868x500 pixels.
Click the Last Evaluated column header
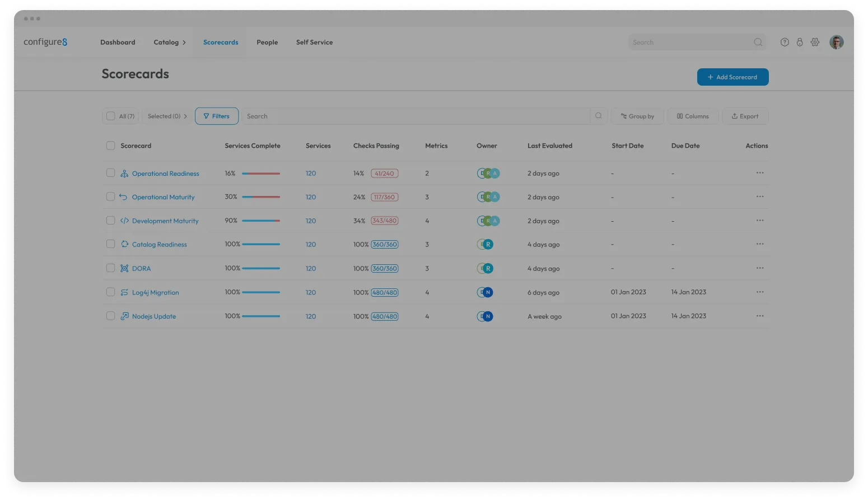coord(550,146)
